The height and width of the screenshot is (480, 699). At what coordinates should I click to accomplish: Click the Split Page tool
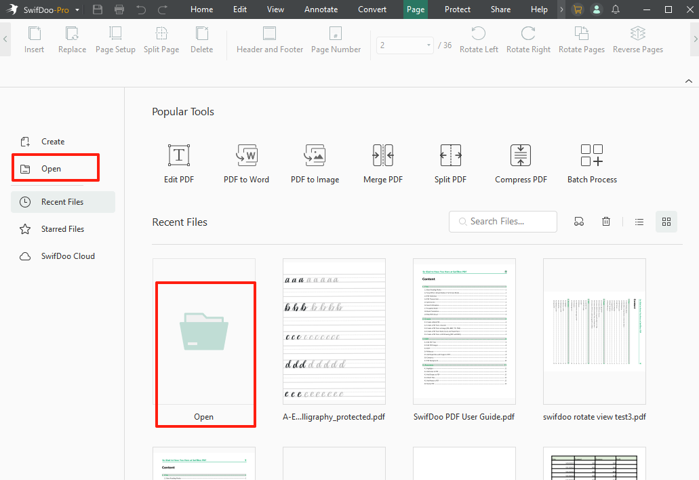pyautogui.click(x=161, y=40)
